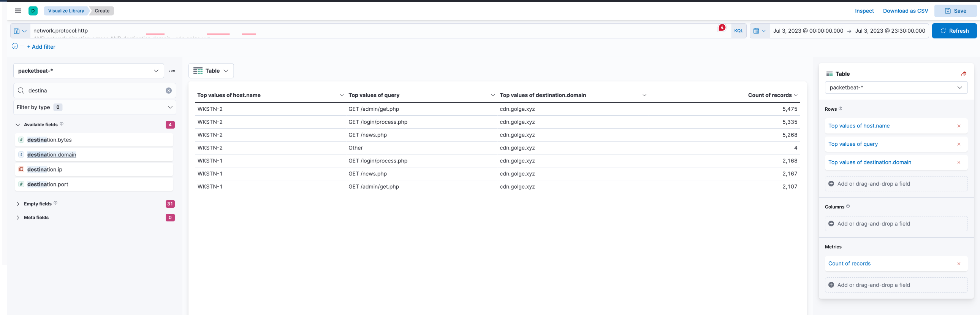Clear the field search text
This screenshot has width=980, height=315.
(x=169, y=91)
